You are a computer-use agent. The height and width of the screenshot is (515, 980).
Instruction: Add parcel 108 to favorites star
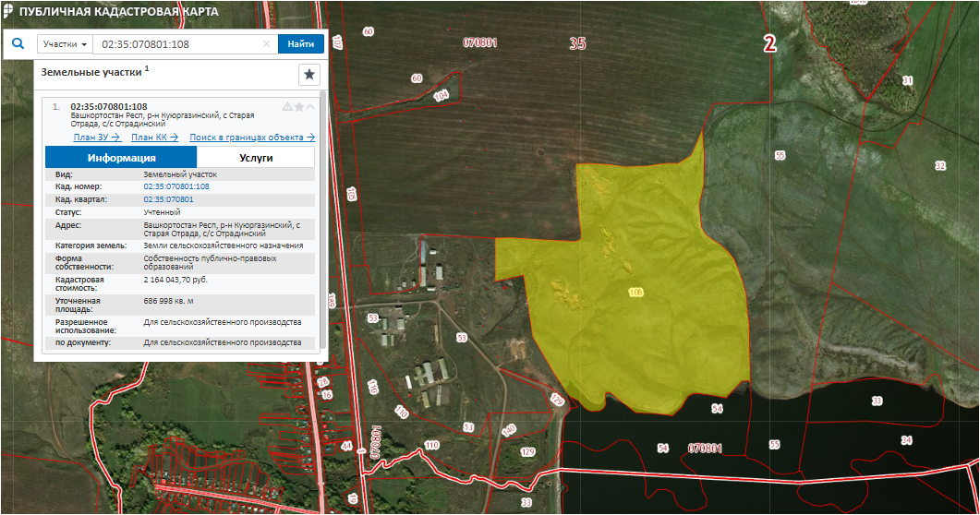298,107
